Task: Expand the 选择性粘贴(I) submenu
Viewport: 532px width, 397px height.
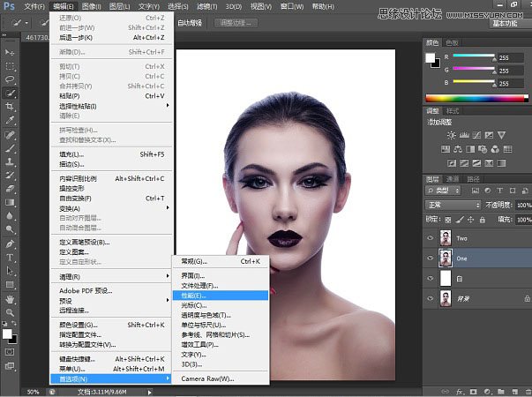Action: pyautogui.click(x=112, y=106)
